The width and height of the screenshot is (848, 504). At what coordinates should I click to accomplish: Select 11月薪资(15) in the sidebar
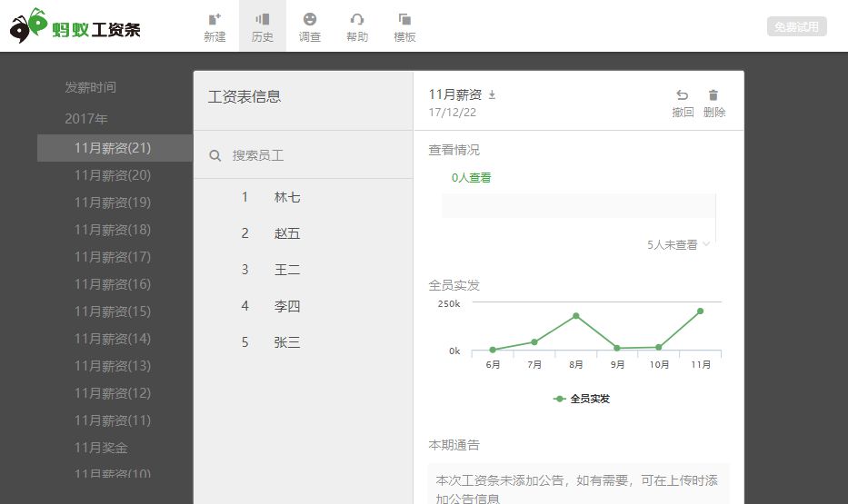point(115,311)
